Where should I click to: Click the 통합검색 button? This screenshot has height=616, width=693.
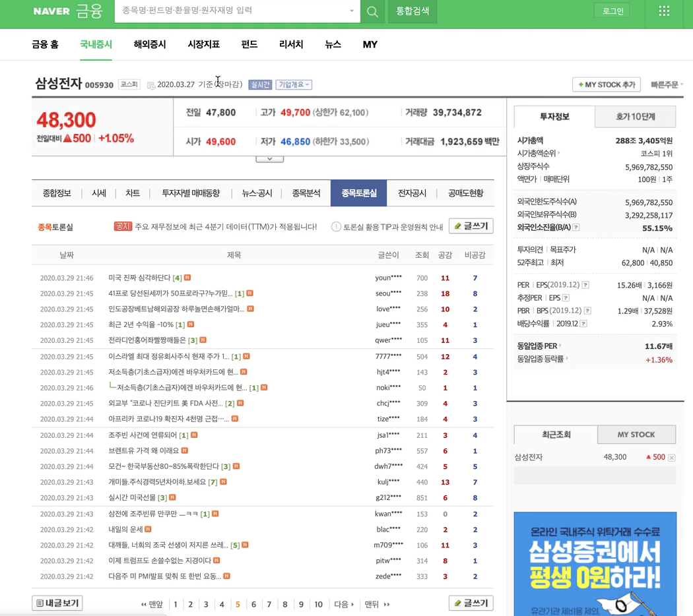[x=412, y=11]
